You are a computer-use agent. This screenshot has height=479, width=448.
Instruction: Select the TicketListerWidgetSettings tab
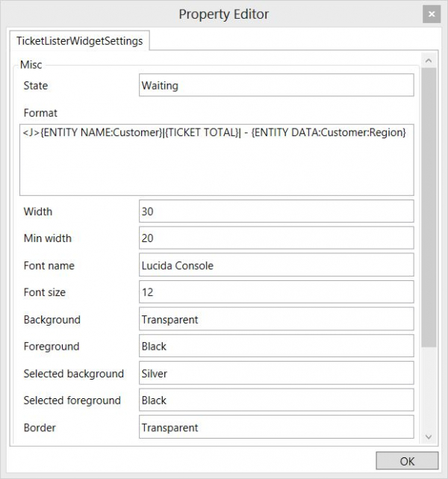pos(79,41)
